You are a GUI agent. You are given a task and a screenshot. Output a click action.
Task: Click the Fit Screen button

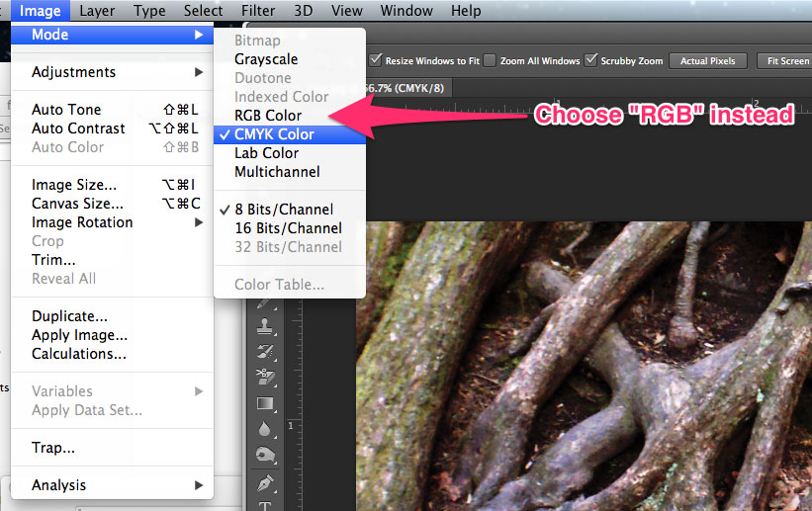pyautogui.click(x=785, y=60)
